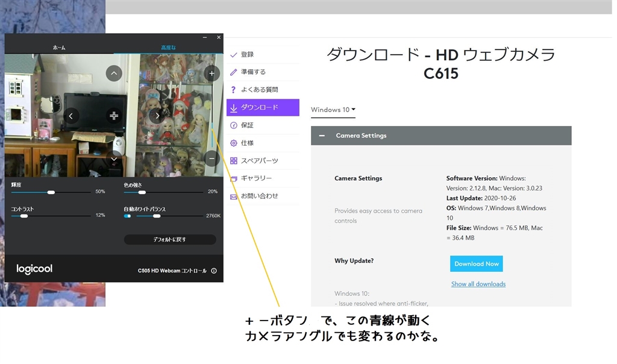The image size is (617, 364).
Task: Open the Show all downloads link
Action: (x=478, y=284)
